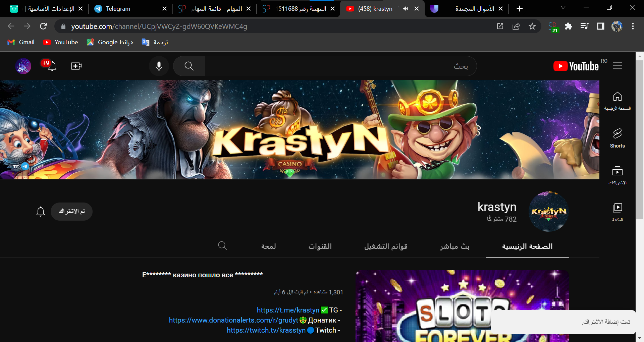Click the browser address bar URL
This screenshot has height=342, width=644.
click(159, 26)
